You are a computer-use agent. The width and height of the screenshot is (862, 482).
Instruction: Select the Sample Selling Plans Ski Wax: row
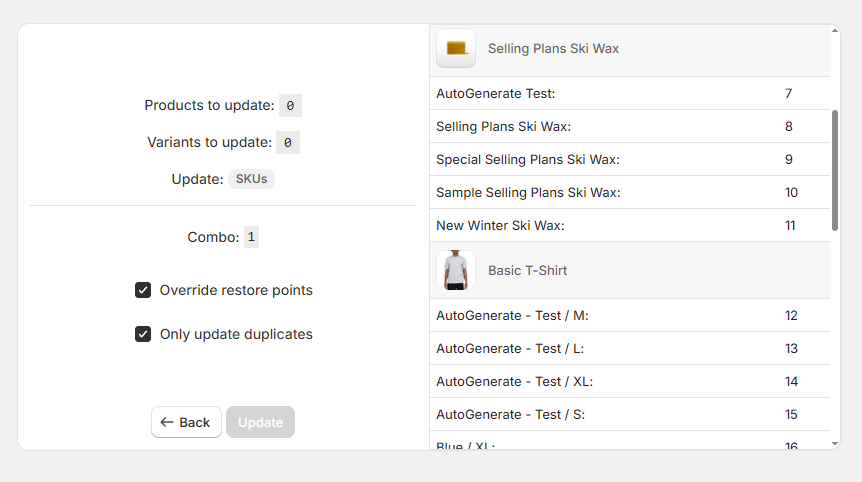click(x=630, y=192)
